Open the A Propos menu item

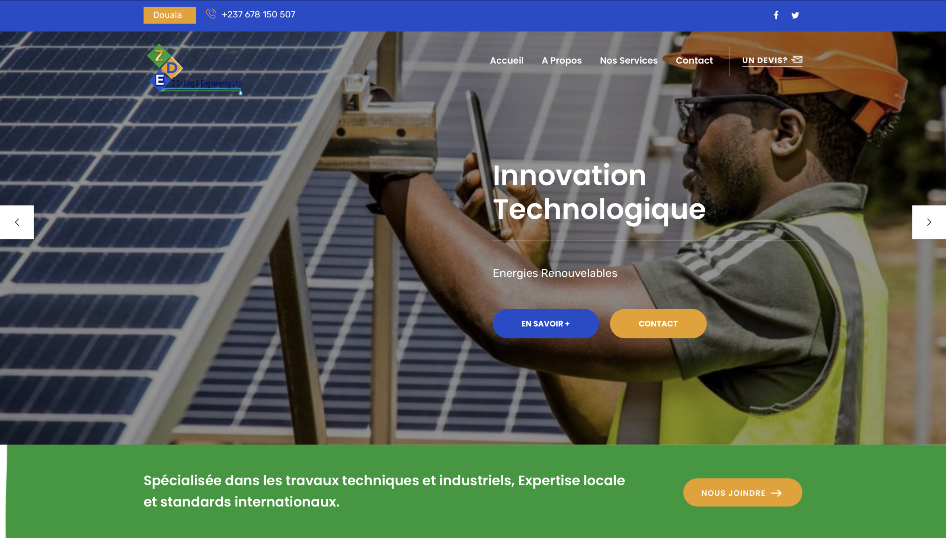[x=561, y=60]
